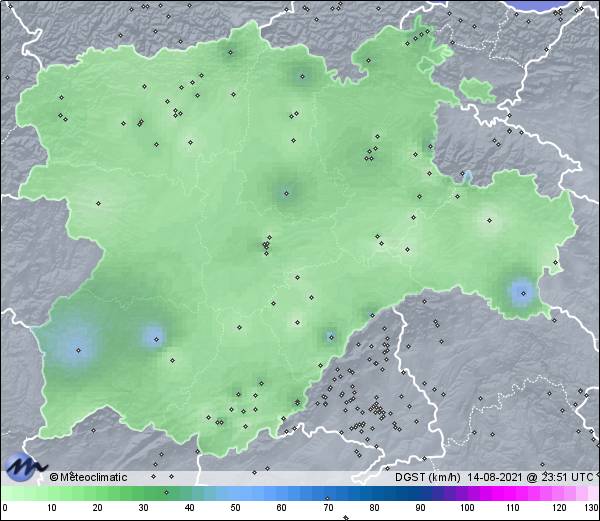Click scale label 90
The height and width of the screenshot is (521, 600).
420,508
